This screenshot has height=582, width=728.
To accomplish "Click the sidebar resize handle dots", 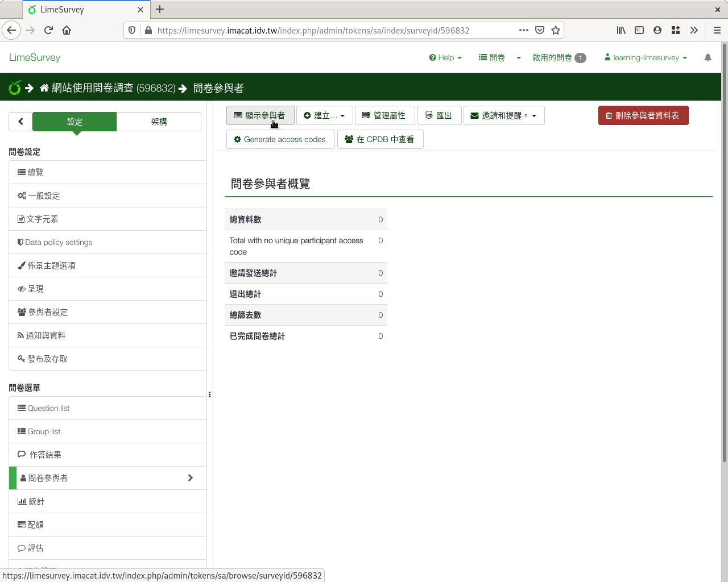I will pos(210,394).
